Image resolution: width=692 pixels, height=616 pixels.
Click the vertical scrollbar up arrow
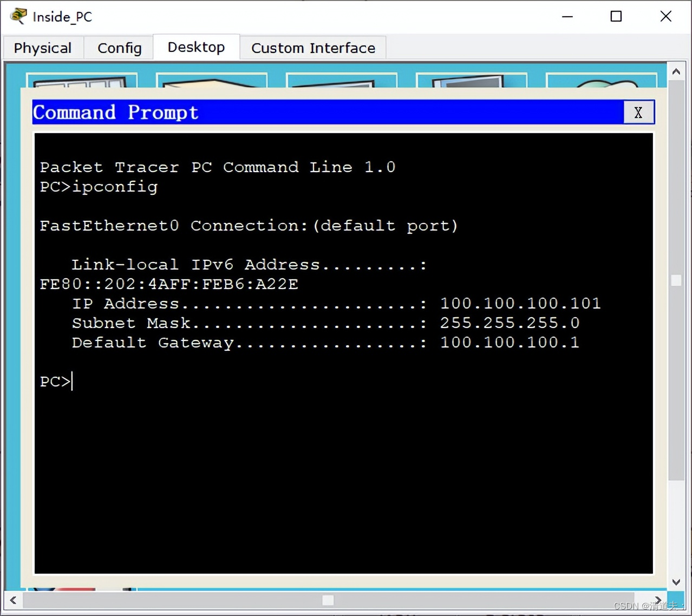(676, 71)
